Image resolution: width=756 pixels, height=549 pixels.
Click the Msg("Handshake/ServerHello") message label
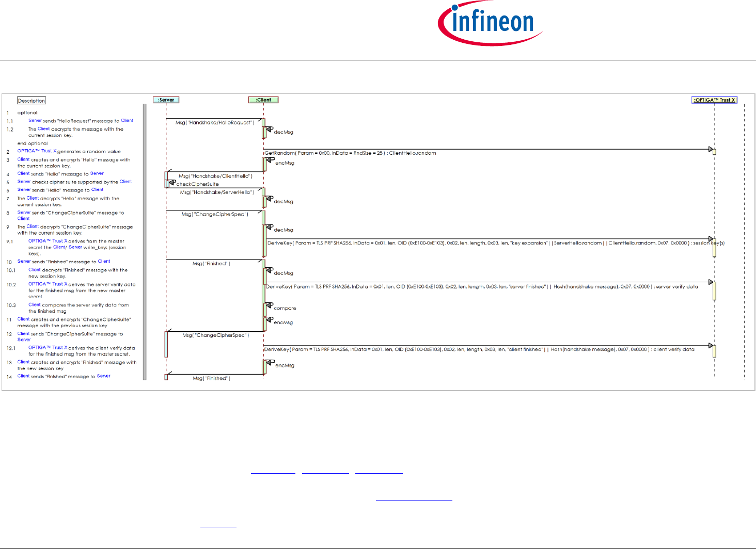point(217,192)
